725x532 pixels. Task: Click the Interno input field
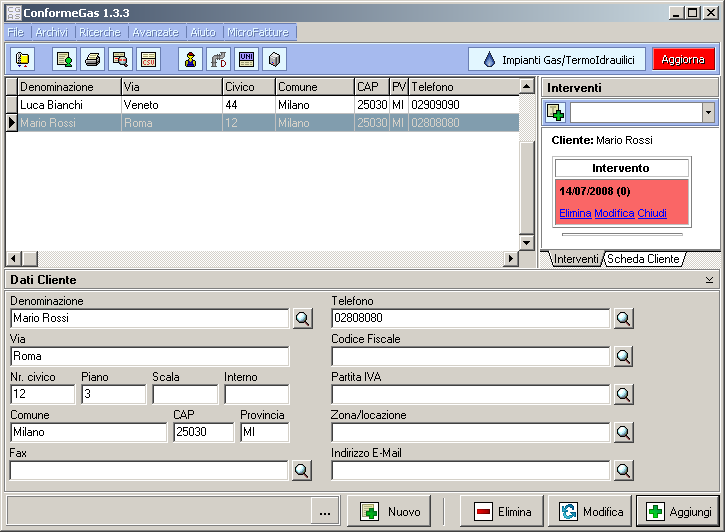click(x=257, y=394)
